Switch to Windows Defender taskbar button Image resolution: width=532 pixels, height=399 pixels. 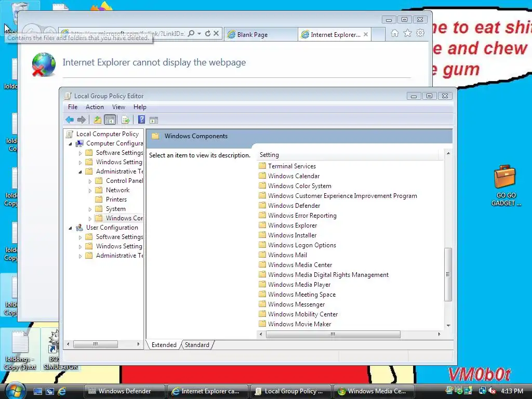[125, 391]
